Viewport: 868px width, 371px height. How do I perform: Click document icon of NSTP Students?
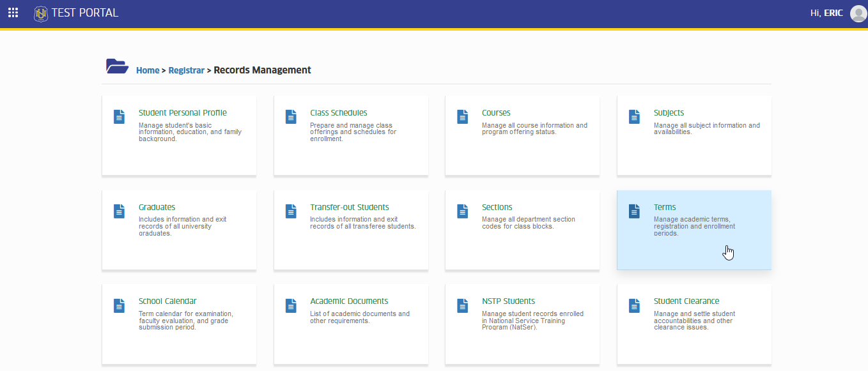[463, 305]
